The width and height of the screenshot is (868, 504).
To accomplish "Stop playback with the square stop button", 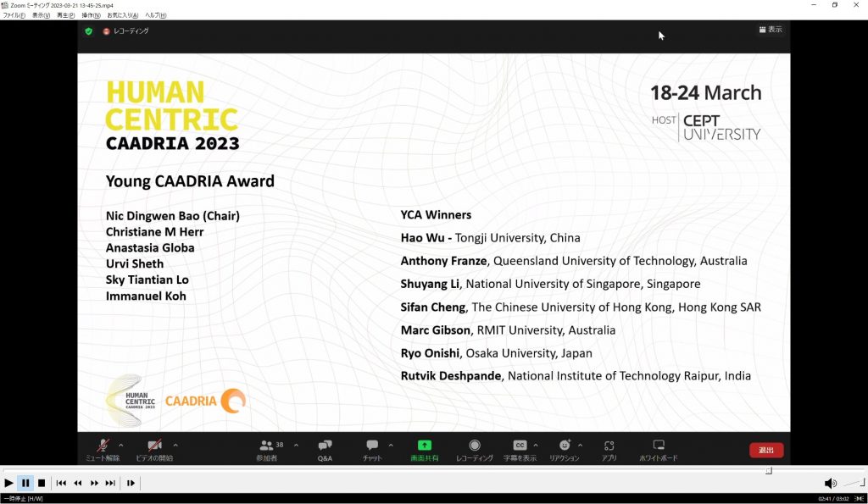I will click(42, 483).
